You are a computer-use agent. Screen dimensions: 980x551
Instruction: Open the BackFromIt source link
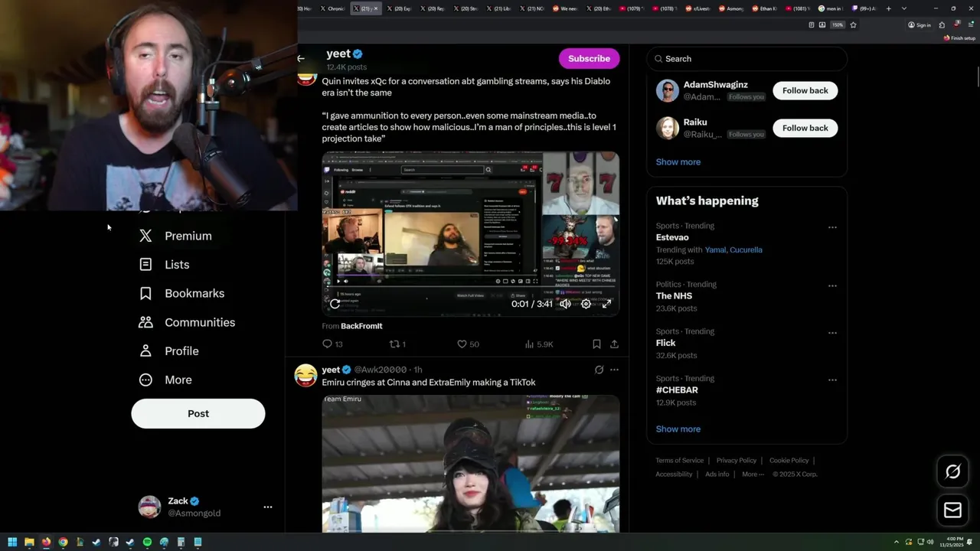point(361,326)
